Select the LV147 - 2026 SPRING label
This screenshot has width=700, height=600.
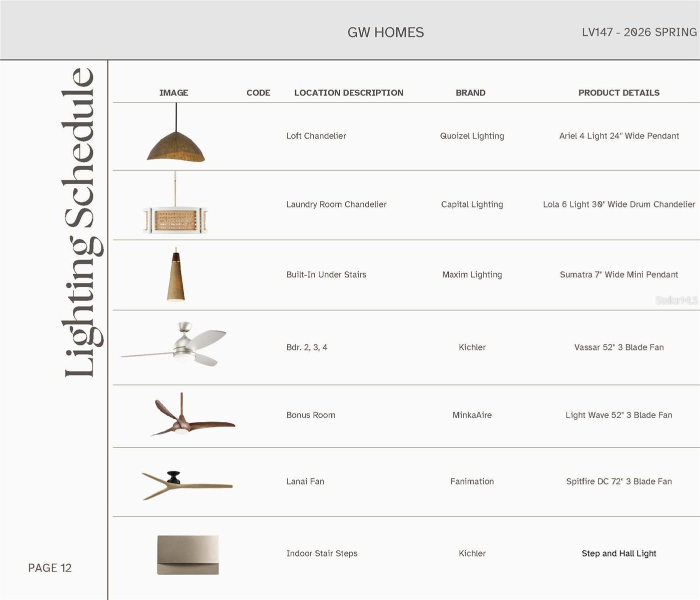(x=639, y=32)
